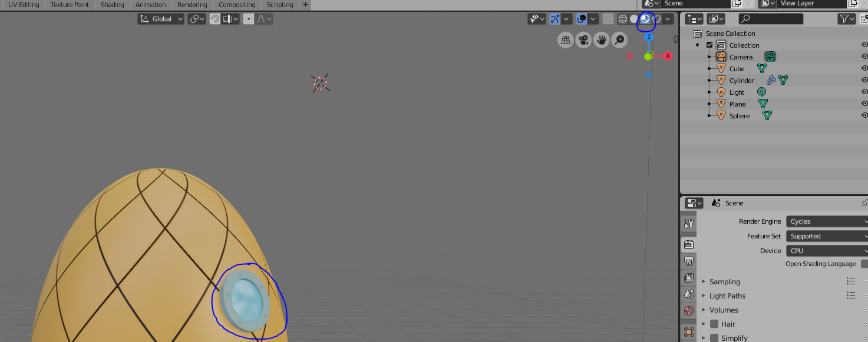Open the World properties tab
Screen dimensions: 868x342
click(688, 311)
